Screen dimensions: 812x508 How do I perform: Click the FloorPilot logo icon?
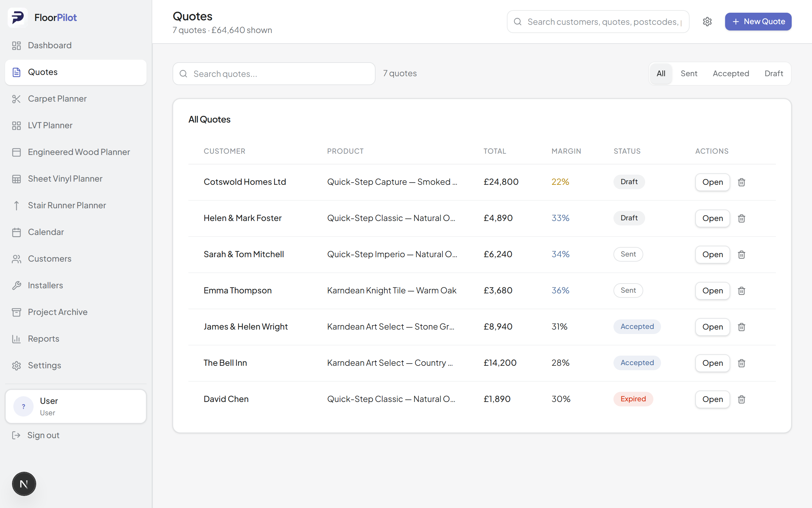[x=18, y=17]
